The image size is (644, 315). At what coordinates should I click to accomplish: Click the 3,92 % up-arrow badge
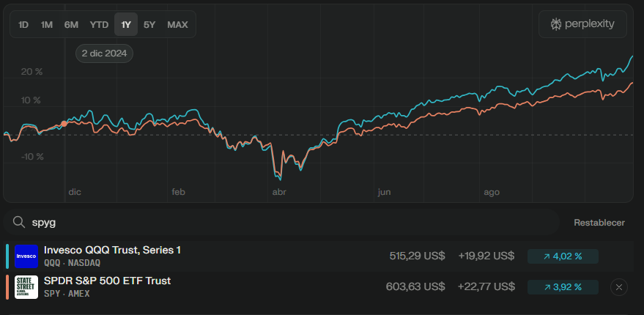563,287
